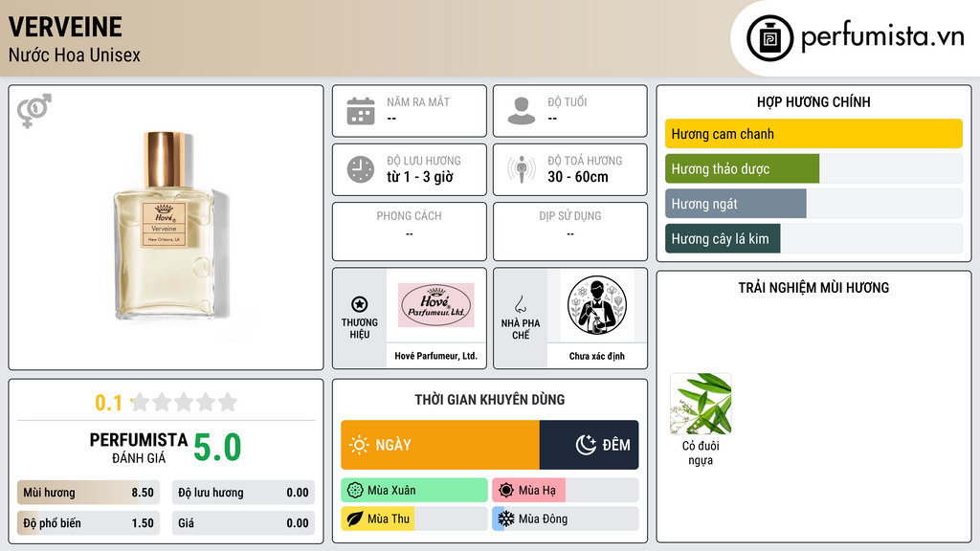Click the Trải nghiệm mùi hương heading

click(x=813, y=287)
